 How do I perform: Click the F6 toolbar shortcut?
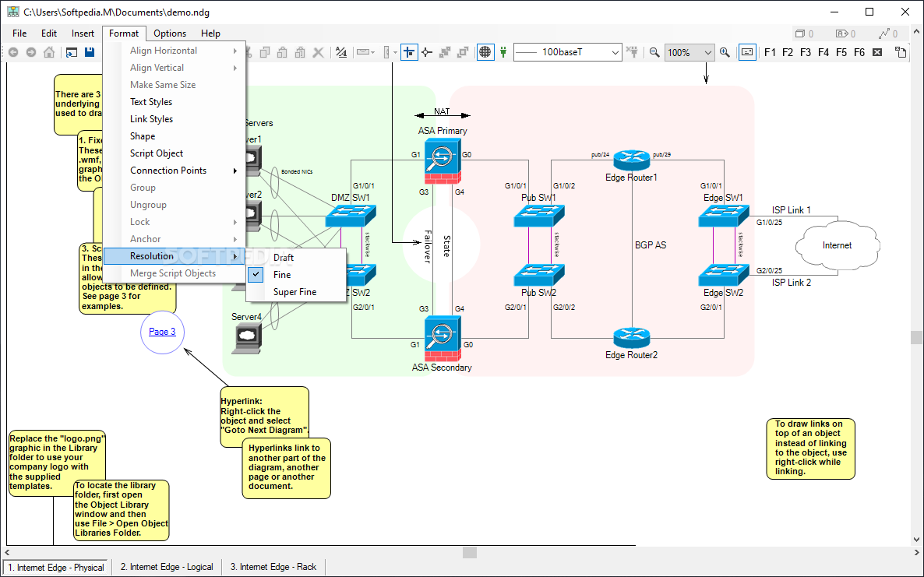click(x=859, y=52)
